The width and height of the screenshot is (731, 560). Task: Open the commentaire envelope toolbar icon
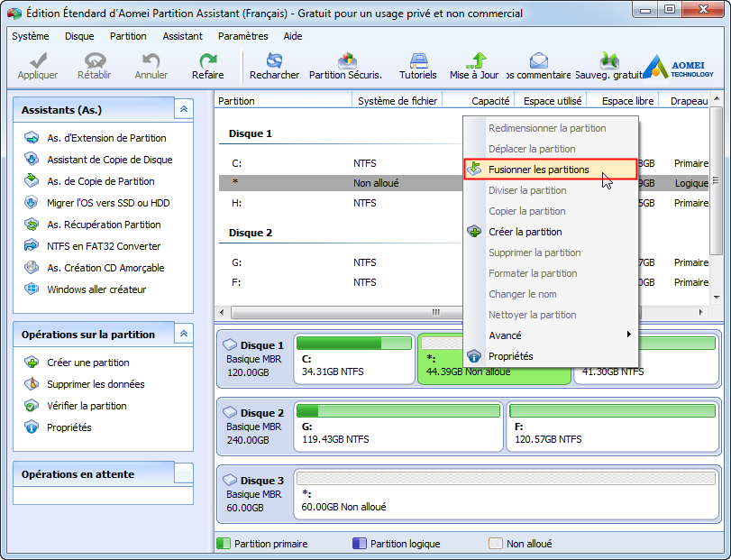tap(538, 60)
